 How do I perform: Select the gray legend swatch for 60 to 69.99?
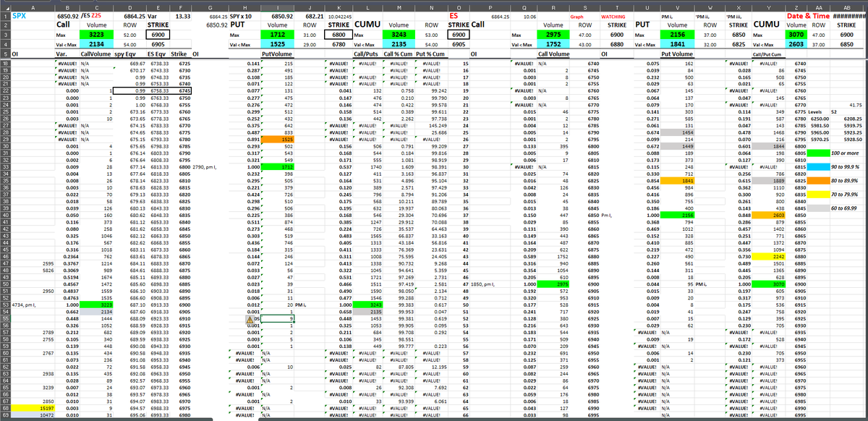click(x=820, y=208)
